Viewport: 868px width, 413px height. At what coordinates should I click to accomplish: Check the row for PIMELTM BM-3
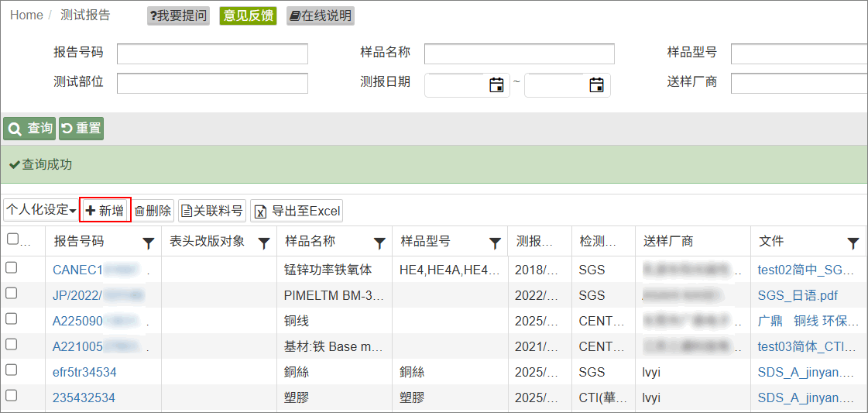[11, 294]
